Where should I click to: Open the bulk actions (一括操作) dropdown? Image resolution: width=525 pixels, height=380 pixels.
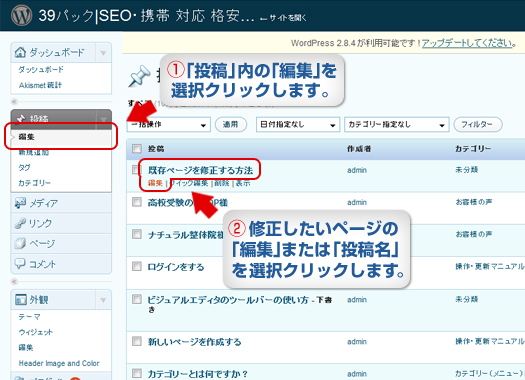169,125
